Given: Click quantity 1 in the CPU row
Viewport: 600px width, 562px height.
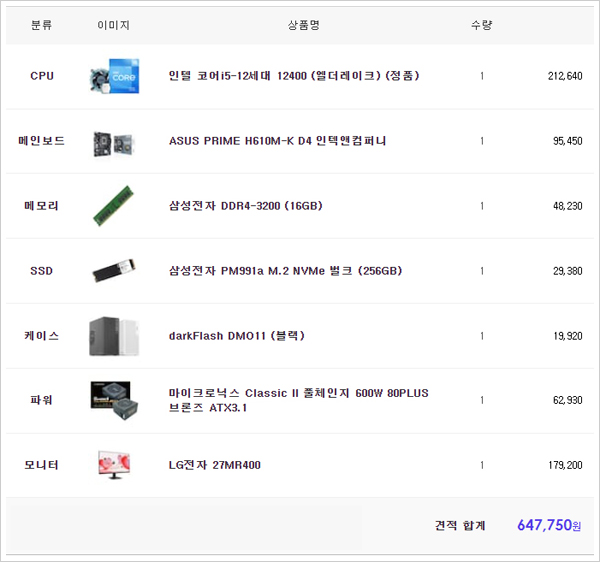Looking at the screenshot, I should [x=482, y=76].
